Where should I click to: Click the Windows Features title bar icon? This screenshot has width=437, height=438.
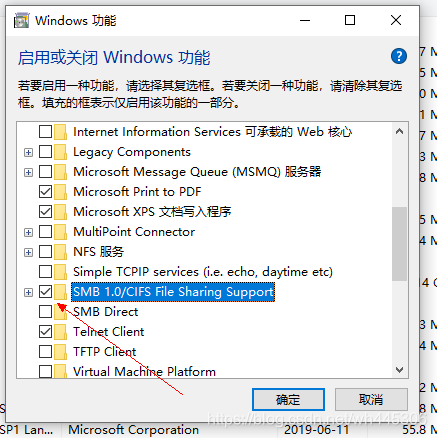point(21,21)
